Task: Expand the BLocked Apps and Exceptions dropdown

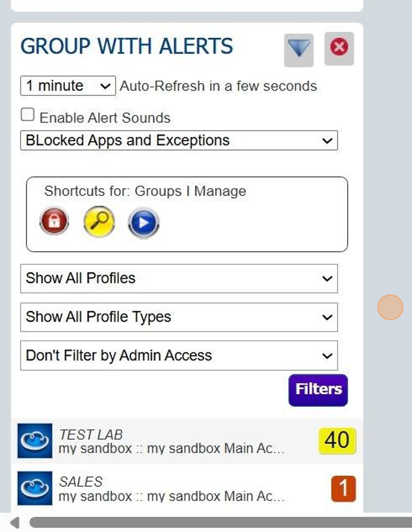Action: (178, 140)
